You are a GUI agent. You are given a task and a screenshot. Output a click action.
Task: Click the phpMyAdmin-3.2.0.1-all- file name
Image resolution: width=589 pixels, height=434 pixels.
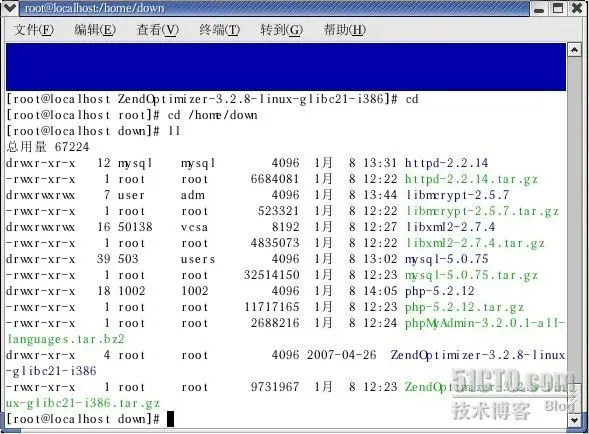point(485,323)
